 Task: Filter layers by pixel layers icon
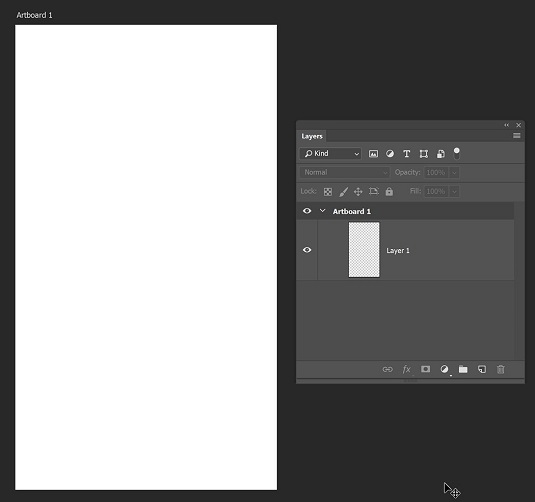[373, 154]
